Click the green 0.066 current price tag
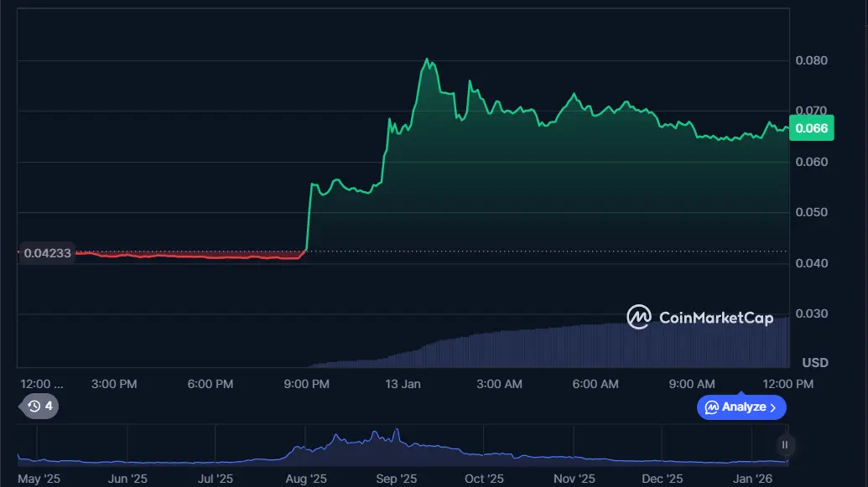The image size is (868, 487). coord(811,128)
